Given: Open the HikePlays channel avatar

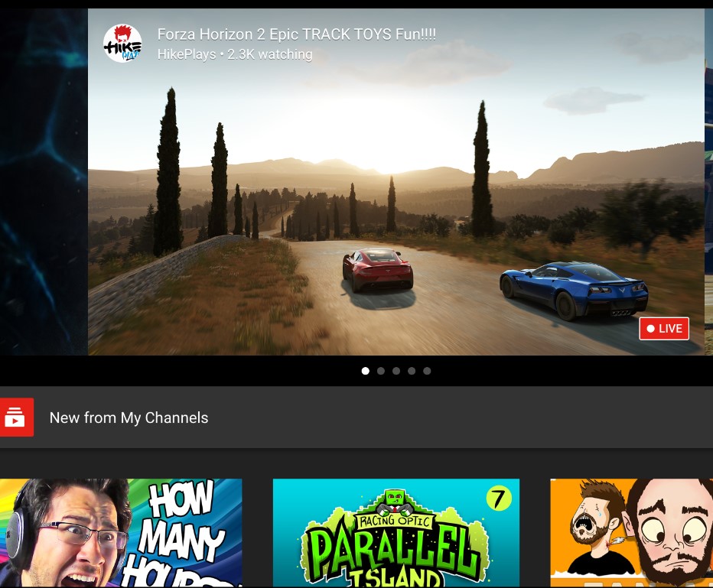Looking at the screenshot, I should click(x=122, y=44).
